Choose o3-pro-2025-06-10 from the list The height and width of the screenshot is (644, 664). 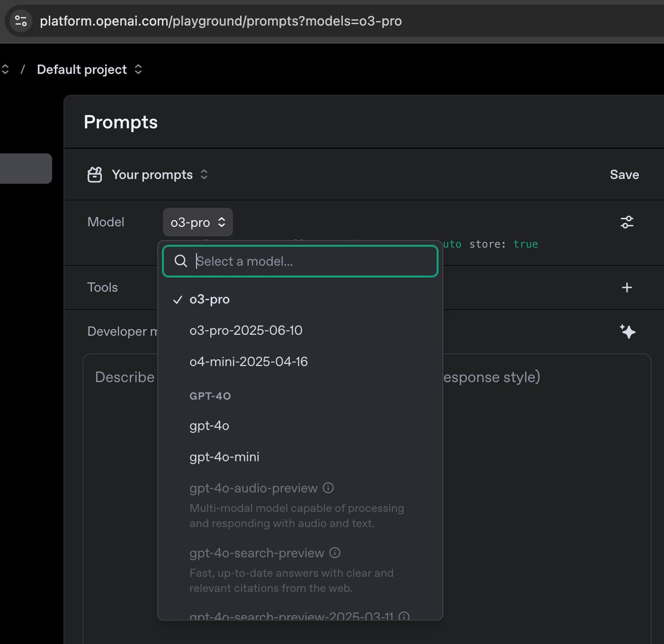(x=300, y=330)
